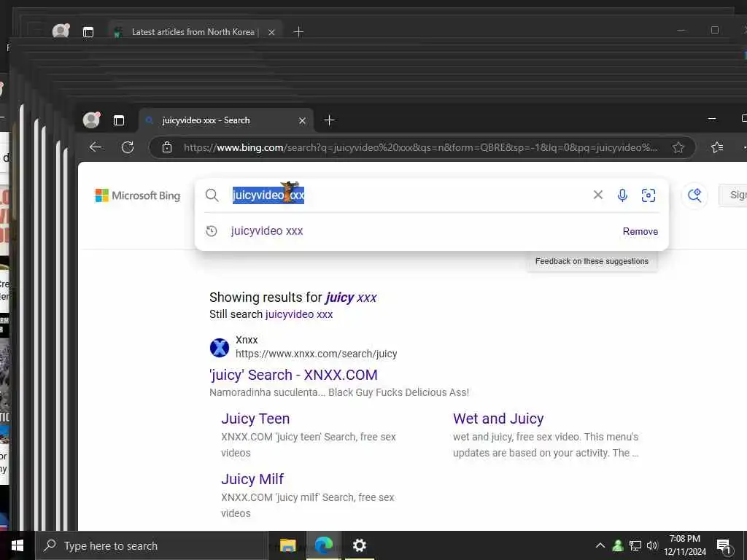Open the Windows Start menu
Viewport: 747px width, 560px height.
click(x=18, y=545)
